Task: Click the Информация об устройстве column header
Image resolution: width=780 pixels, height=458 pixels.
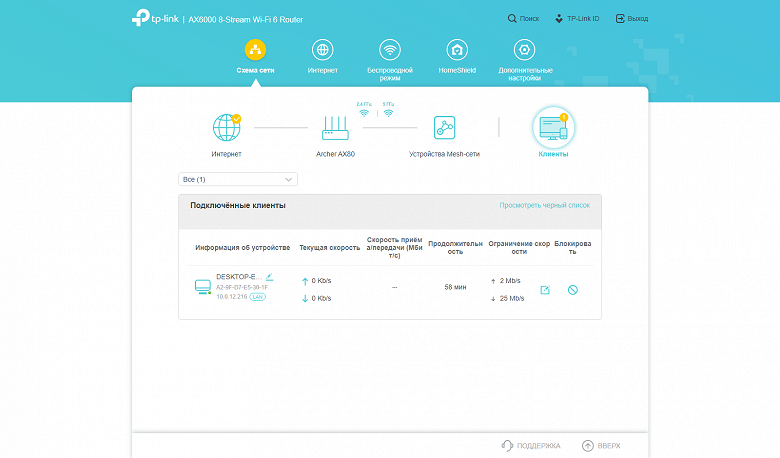Action: (242, 247)
